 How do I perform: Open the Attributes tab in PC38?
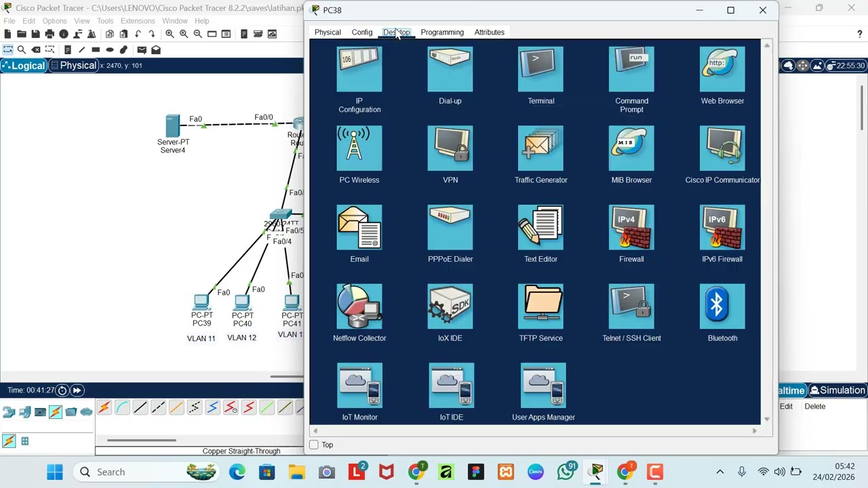pyautogui.click(x=490, y=32)
